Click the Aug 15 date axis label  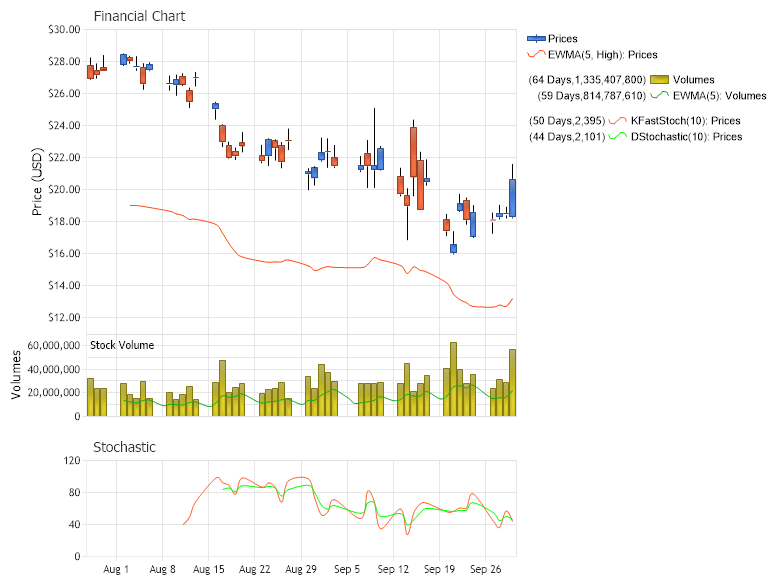pyautogui.click(x=209, y=570)
